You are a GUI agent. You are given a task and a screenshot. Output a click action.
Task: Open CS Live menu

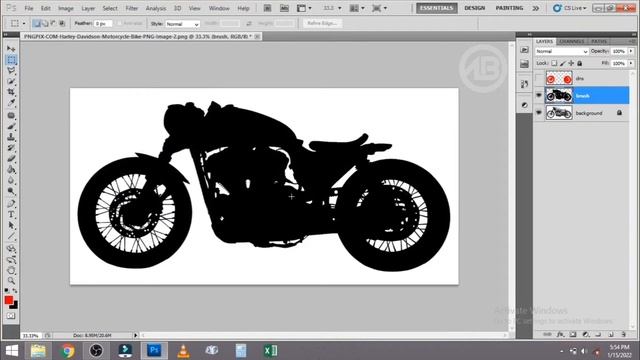570,8
